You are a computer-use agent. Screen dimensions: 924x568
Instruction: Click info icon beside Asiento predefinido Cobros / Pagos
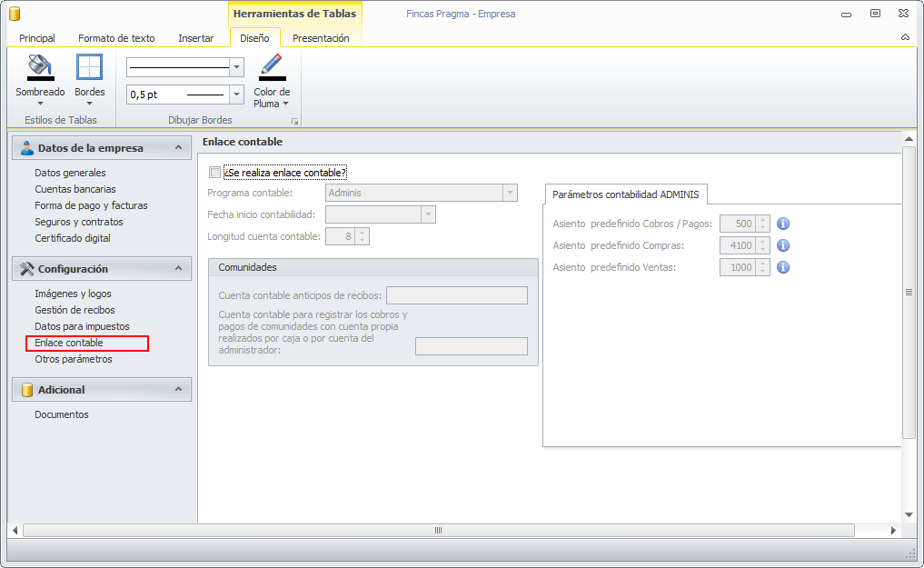tap(783, 224)
